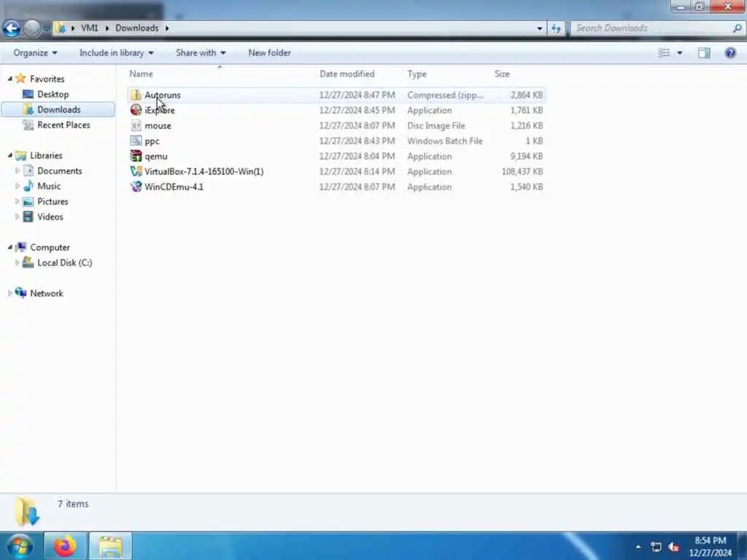
Task: Select the WinCDEmu-4.1 installer icon
Action: pyautogui.click(x=136, y=187)
